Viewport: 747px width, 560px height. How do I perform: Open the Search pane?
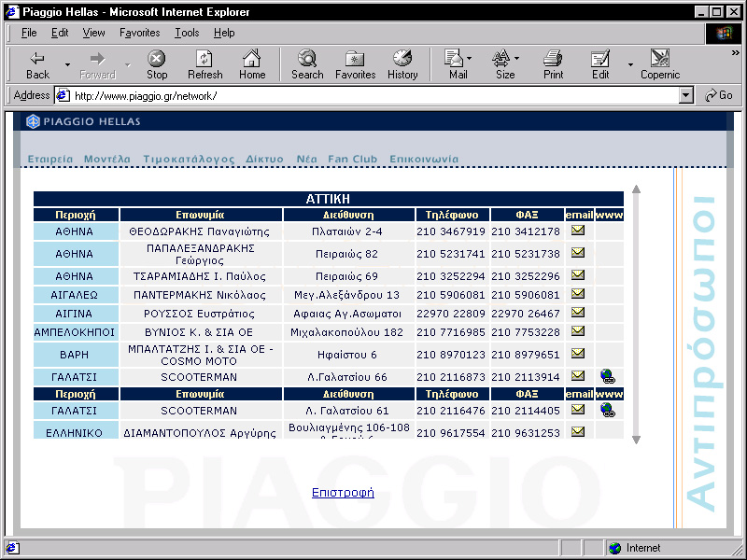click(x=307, y=64)
